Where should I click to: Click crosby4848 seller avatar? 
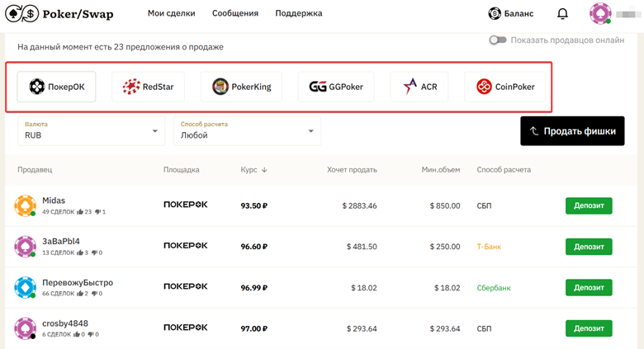(x=25, y=328)
